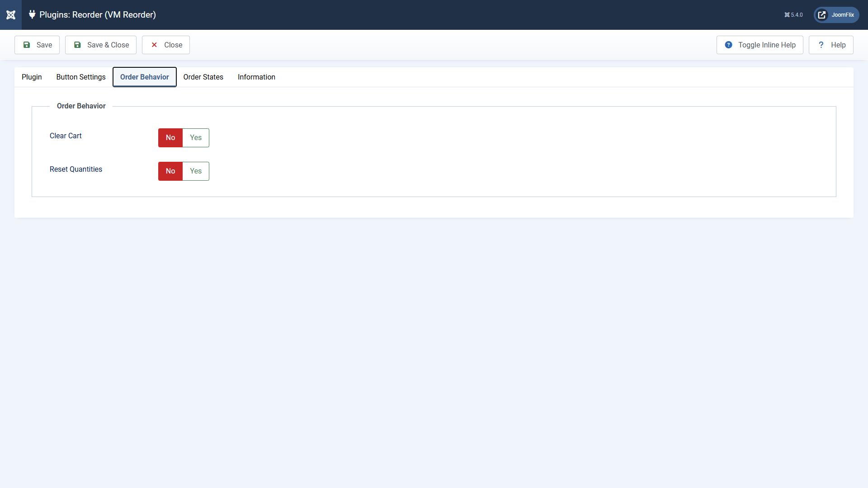Select the Order Behavior tab

(x=144, y=77)
